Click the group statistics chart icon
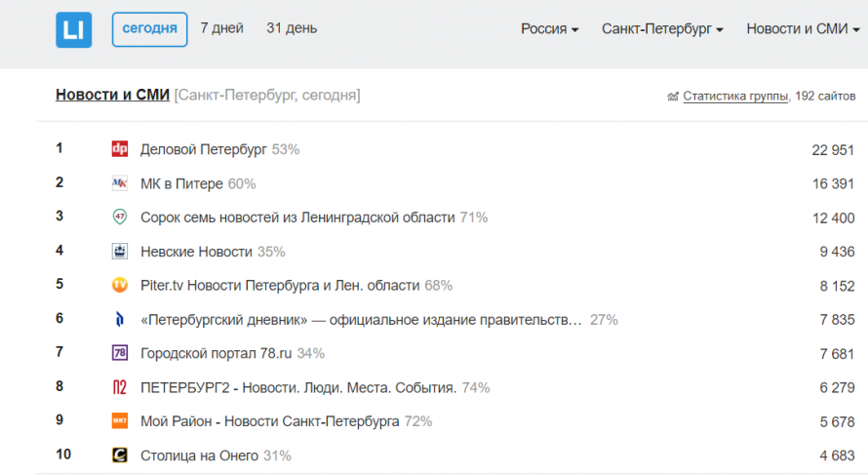This screenshot has height=475, width=868. [x=673, y=97]
